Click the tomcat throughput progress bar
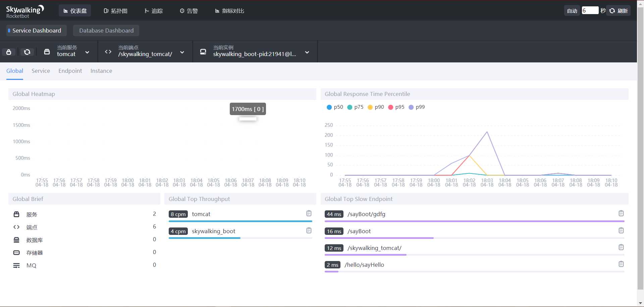The image size is (644, 307). 240,221
